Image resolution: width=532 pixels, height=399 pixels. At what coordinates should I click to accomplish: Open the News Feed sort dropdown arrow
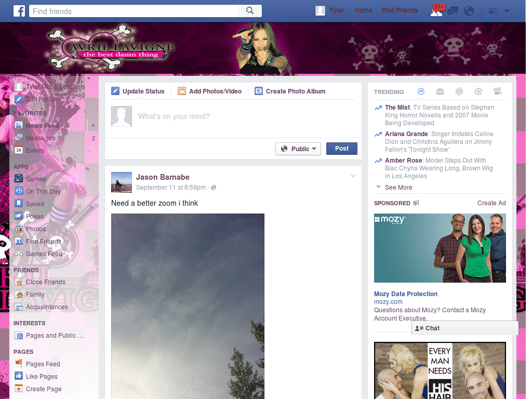[x=92, y=125]
